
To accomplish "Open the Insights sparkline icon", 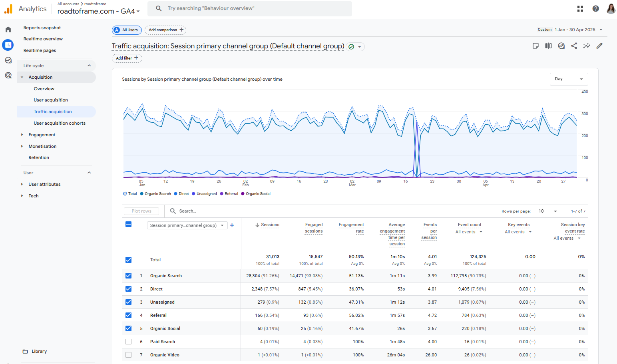I will coord(587,46).
